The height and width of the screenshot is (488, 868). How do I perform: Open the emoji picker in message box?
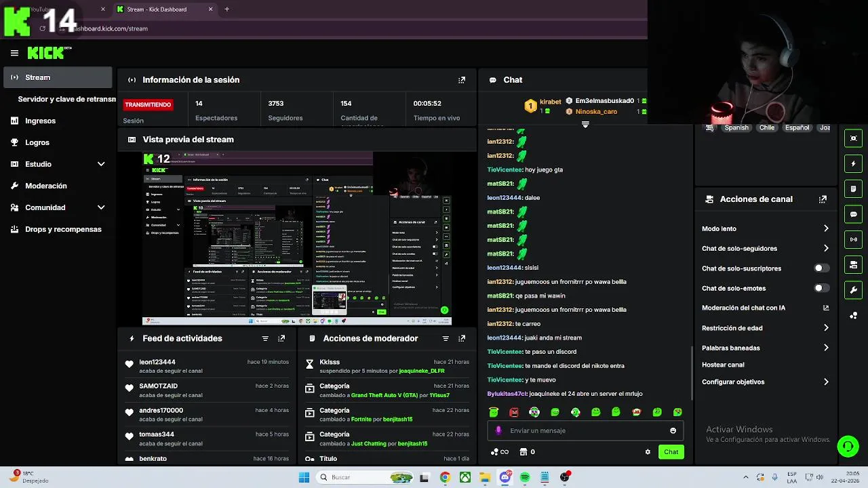pyautogui.click(x=673, y=430)
